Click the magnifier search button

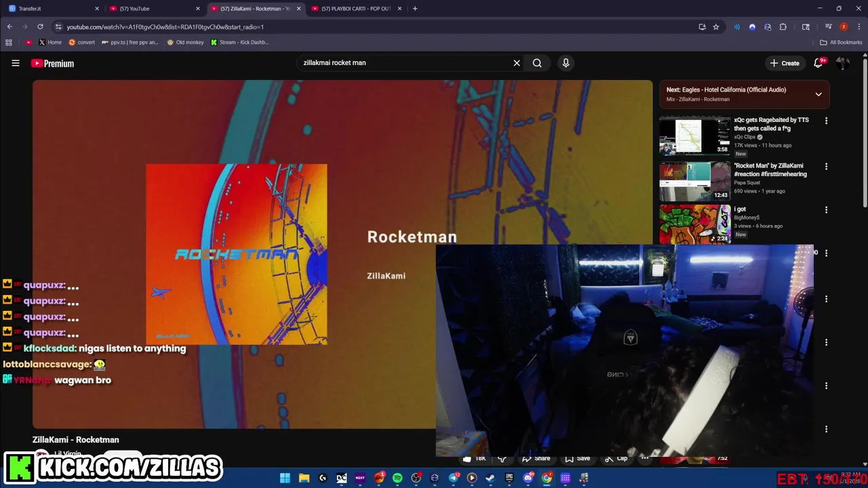pos(537,63)
